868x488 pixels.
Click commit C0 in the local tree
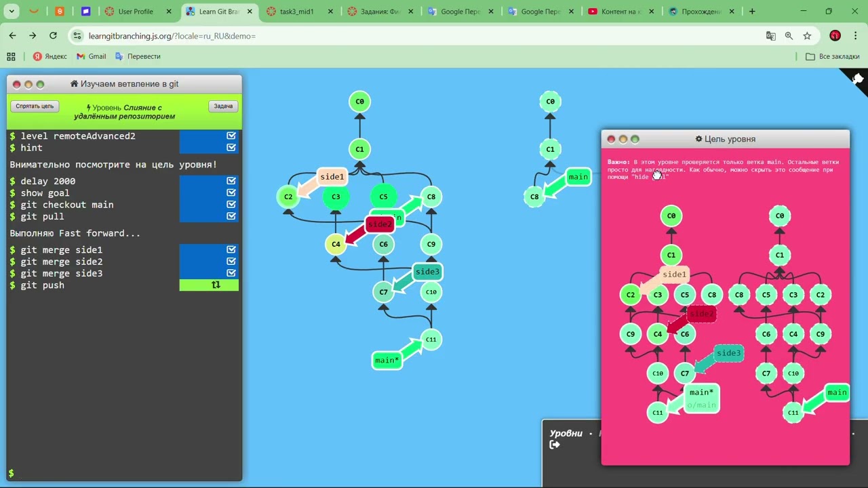[360, 102]
